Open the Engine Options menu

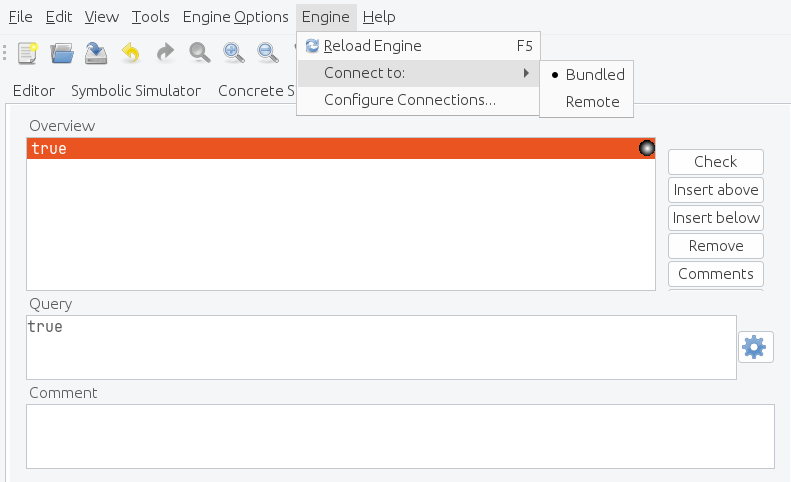click(236, 17)
